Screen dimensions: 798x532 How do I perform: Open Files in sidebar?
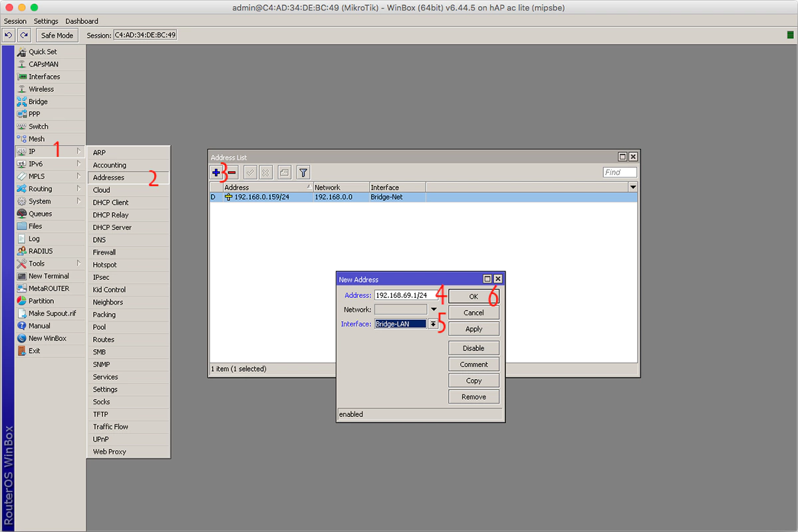(x=51, y=226)
